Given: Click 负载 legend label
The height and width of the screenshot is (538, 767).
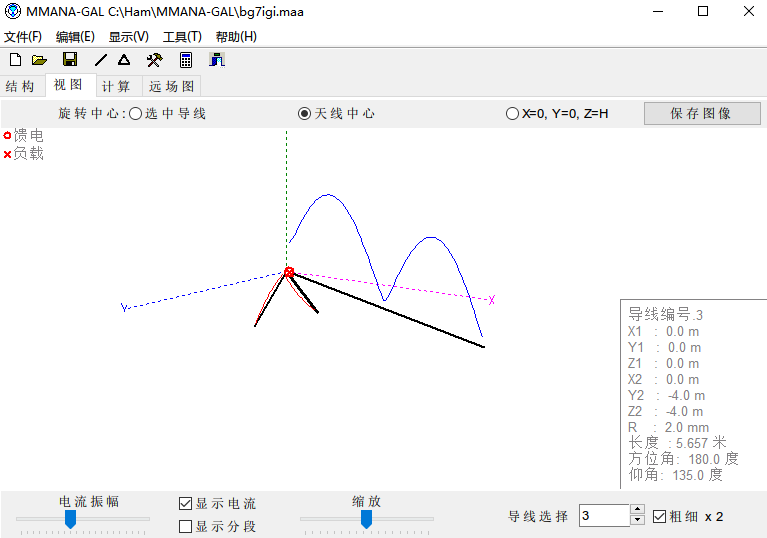Looking at the screenshot, I should coord(28,154).
